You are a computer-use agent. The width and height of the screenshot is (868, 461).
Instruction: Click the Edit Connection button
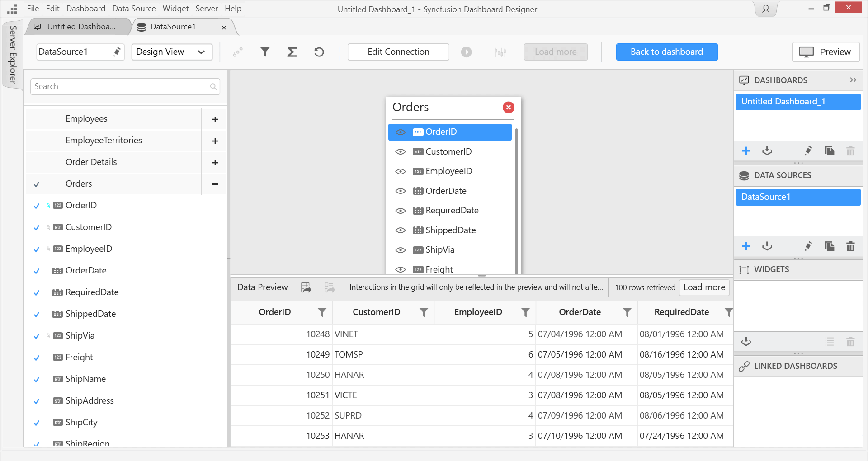[x=398, y=52]
